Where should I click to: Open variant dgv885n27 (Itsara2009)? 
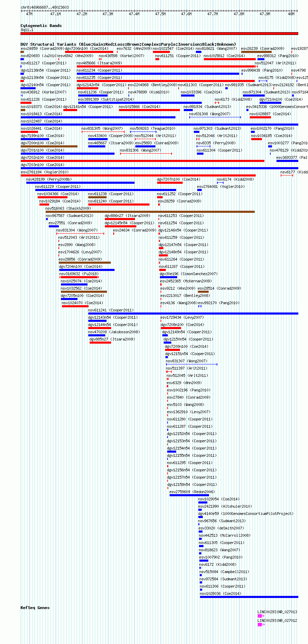(x=112, y=339)
